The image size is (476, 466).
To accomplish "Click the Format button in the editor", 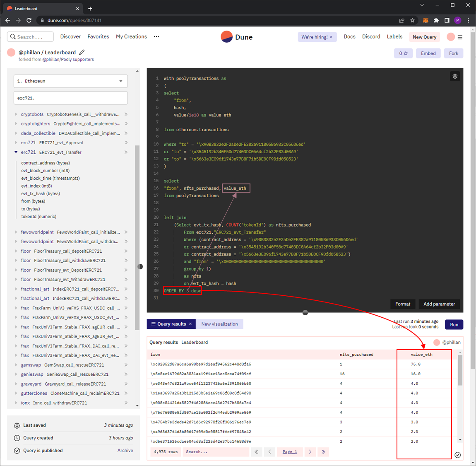I will tap(402, 304).
